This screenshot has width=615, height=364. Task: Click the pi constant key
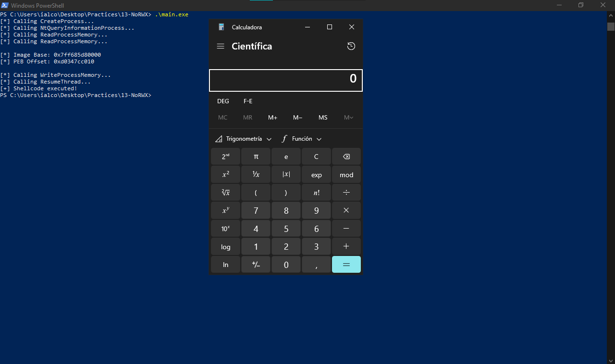coord(256,157)
